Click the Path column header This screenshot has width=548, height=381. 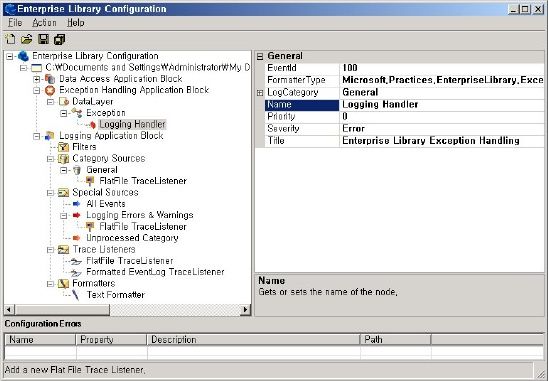(x=396, y=340)
